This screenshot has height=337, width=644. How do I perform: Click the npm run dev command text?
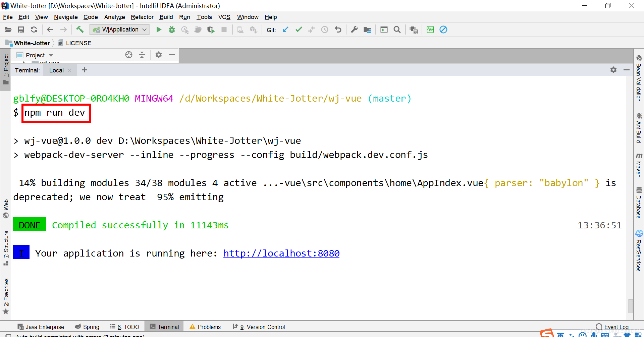pos(55,113)
